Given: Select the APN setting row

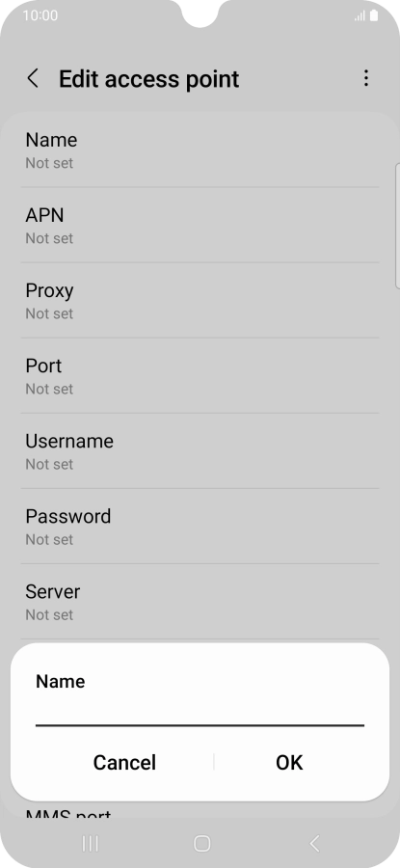Looking at the screenshot, I should 200,226.
